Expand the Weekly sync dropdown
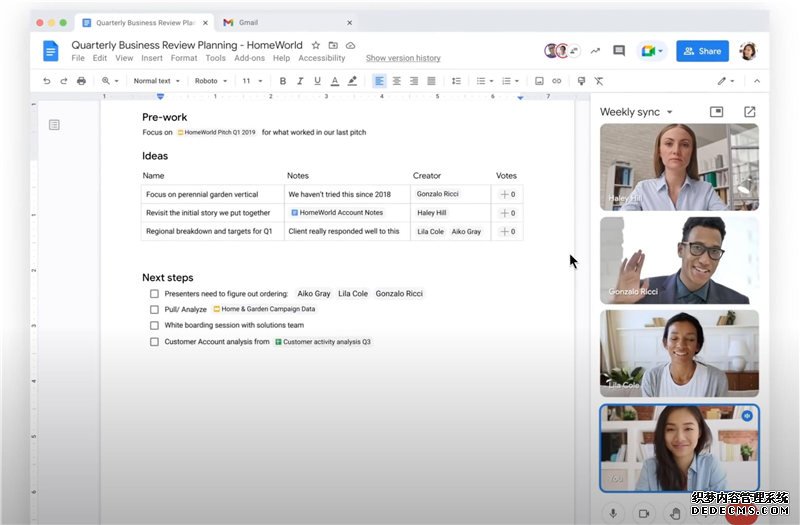This screenshot has width=800, height=525. [669, 112]
